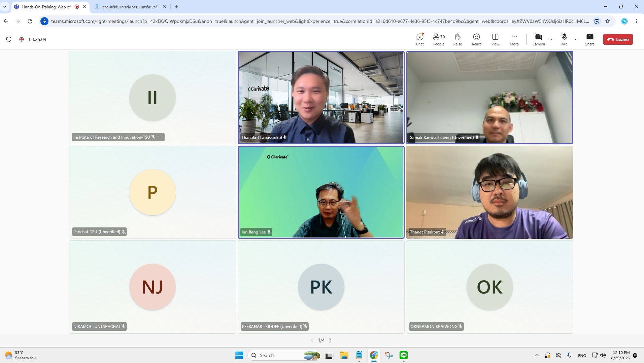Reload the Teams page
The height and width of the screenshot is (363, 644).
coord(30,21)
